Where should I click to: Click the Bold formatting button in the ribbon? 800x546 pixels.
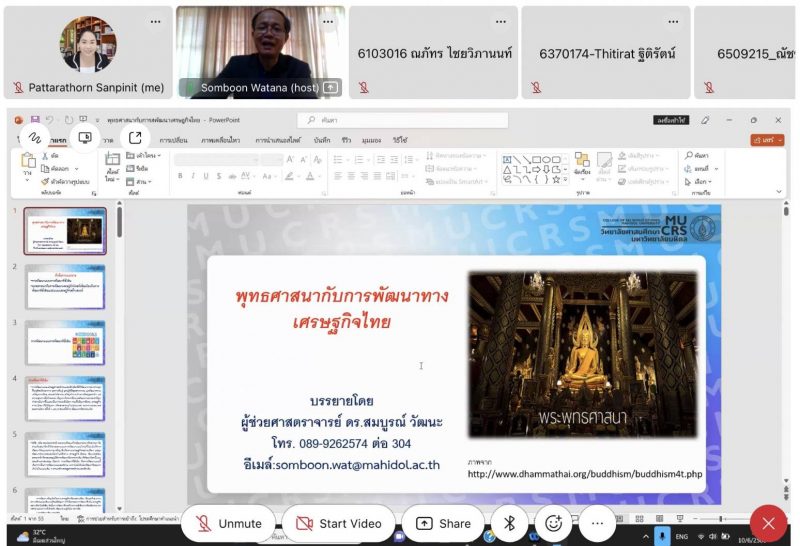pyautogui.click(x=180, y=176)
